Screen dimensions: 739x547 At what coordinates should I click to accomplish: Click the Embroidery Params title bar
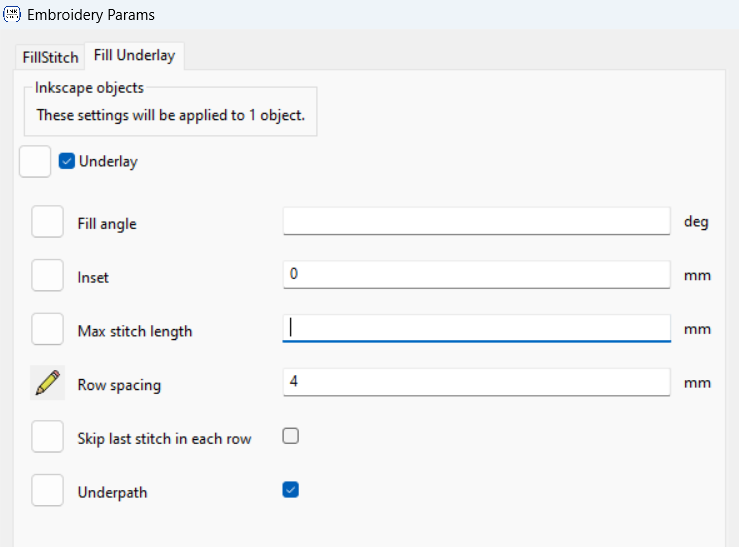(370, 15)
